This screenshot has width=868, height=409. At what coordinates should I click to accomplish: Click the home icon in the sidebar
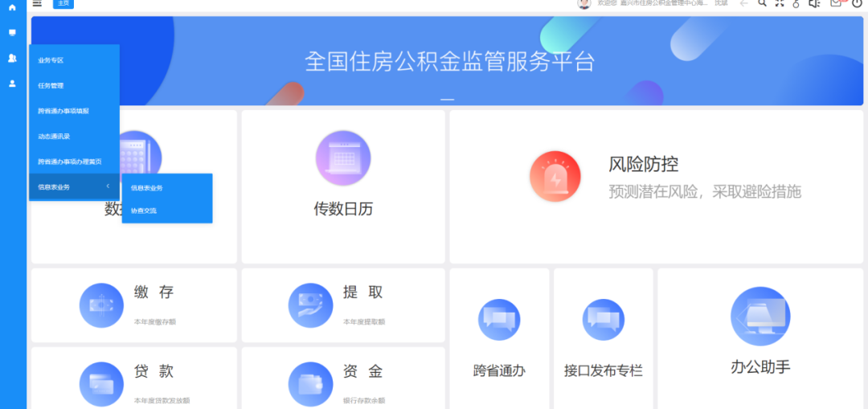coord(12,7)
